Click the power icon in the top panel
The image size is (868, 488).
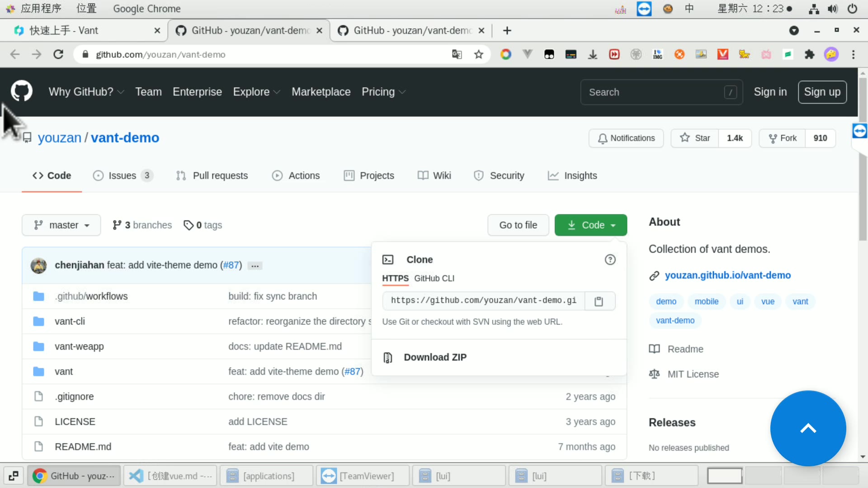pyautogui.click(x=853, y=9)
